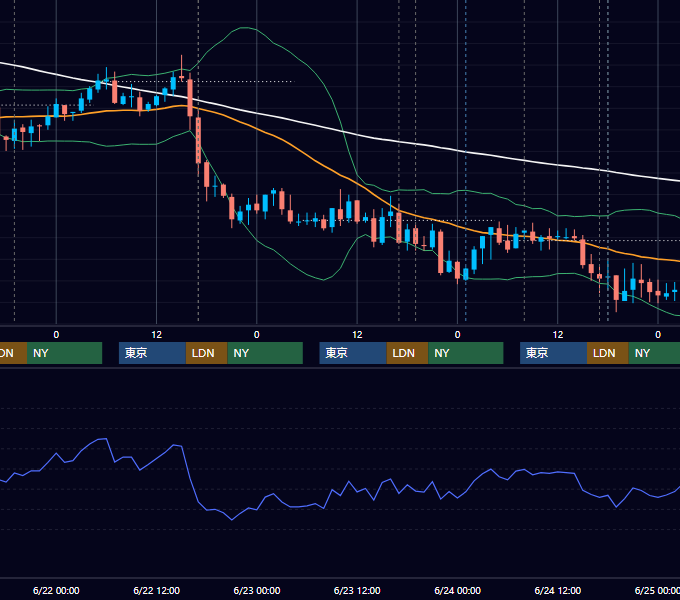
Task: Select the 東京 session block starting near 6/22 12:00
Action: pos(152,353)
